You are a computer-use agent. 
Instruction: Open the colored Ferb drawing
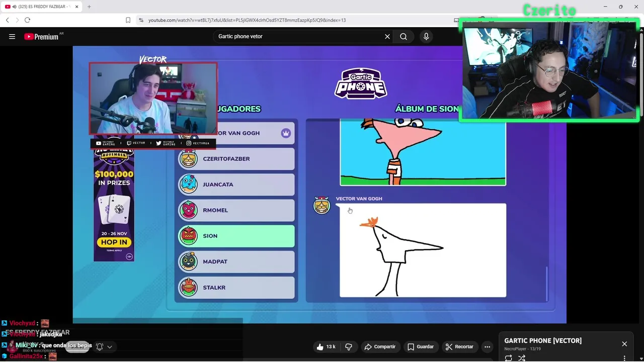[423, 152]
